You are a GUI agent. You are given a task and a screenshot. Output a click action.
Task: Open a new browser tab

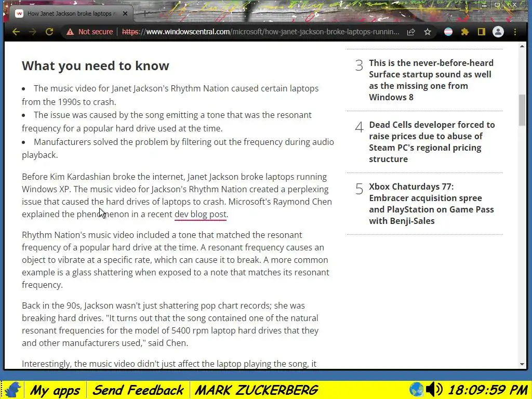click(145, 13)
